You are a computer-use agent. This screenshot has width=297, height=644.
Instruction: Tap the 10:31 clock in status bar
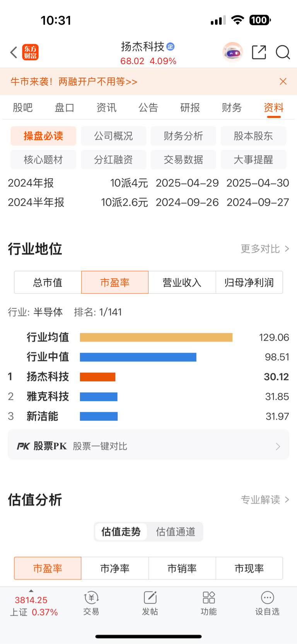coord(56,20)
